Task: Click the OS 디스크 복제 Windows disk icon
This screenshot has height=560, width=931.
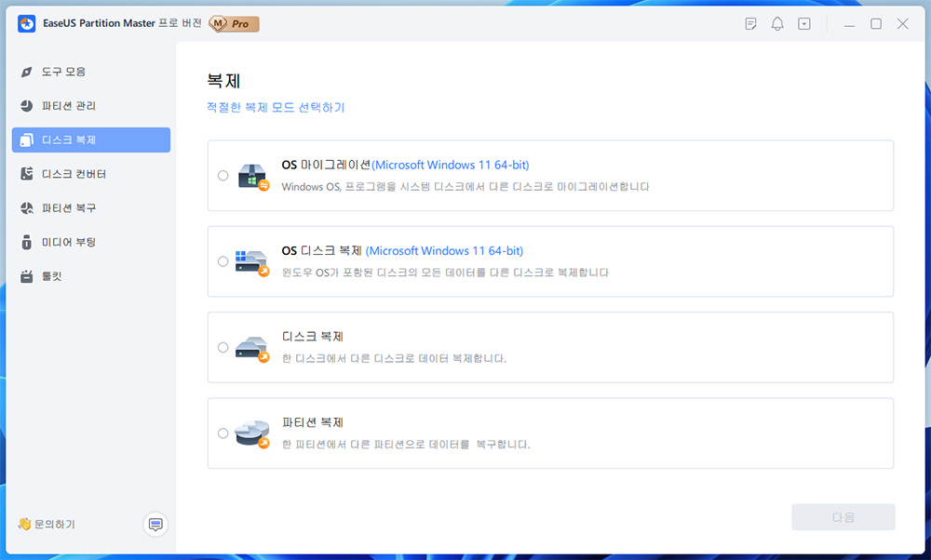Action: (x=251, y=263)
